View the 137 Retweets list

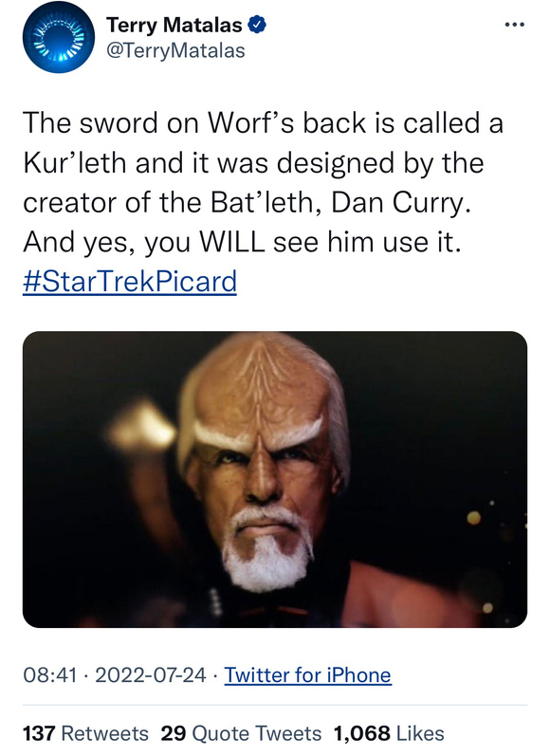click(x=85, y=733)
